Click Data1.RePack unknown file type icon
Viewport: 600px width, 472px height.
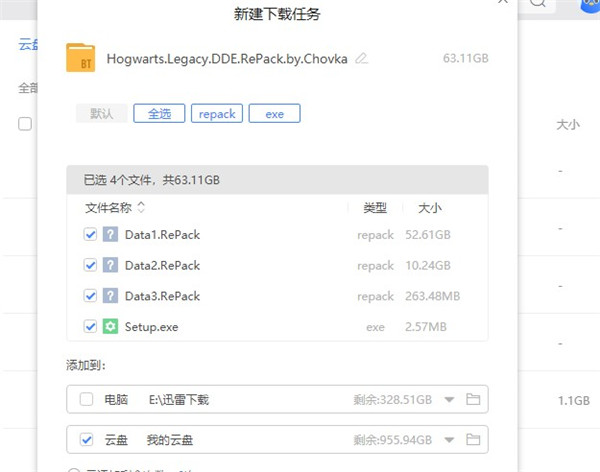pos(110,234)
